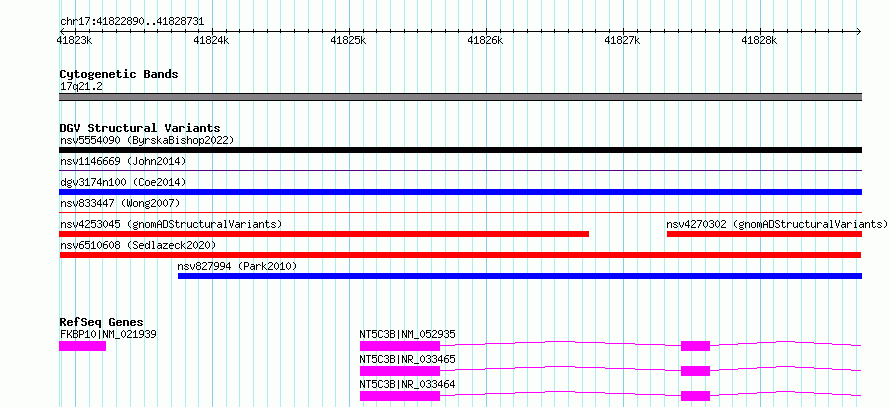Screen dimensions: 890x407
Task: Click the 41824k ruler tick label
Action: (x=211, y=40)
